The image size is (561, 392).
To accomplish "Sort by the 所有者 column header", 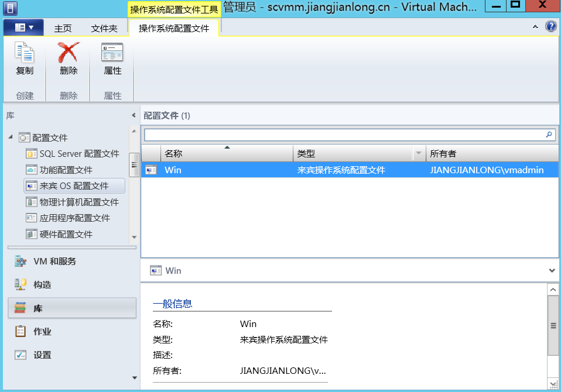I will (492, 153).
